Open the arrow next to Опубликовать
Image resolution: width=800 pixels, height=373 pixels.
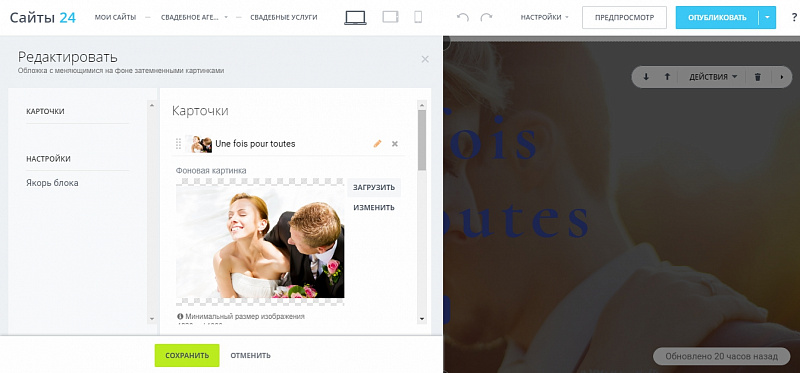[767, 17]
